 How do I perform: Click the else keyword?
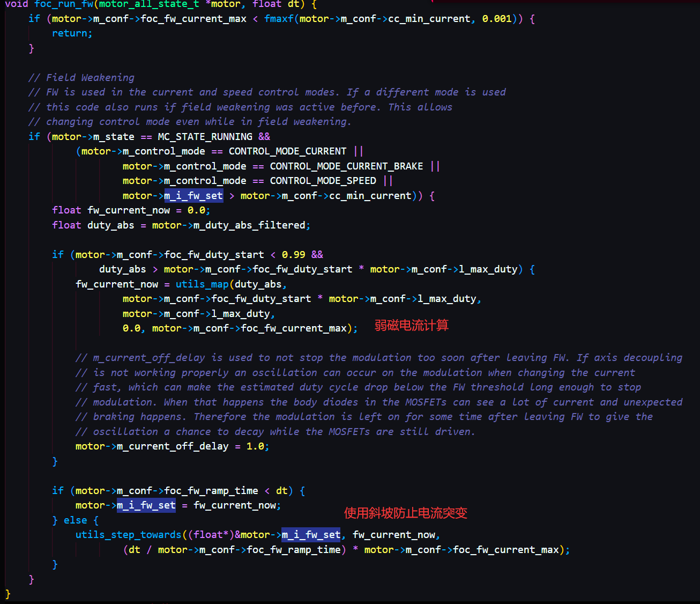tap(75, 520)
